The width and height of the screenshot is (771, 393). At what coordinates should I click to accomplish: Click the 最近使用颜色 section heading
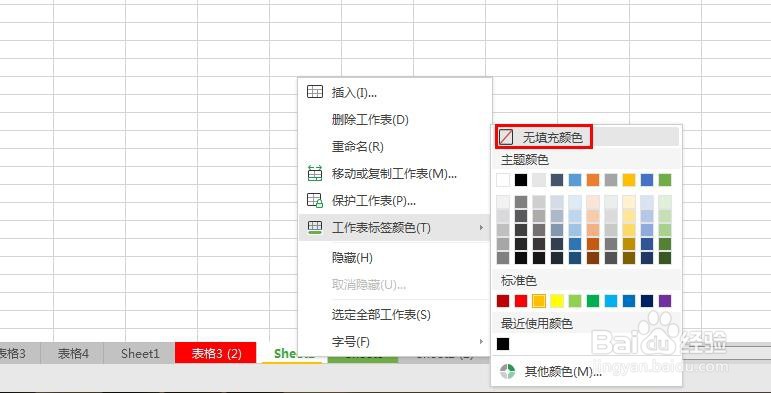536,324
